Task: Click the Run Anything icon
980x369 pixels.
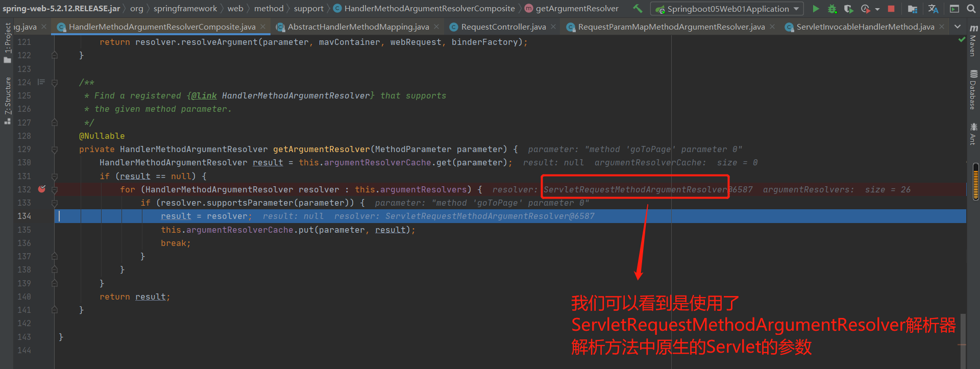Action: pos(954,9)
